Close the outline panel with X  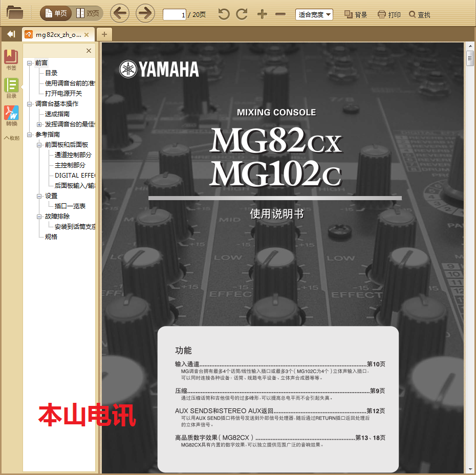click(89, 51)
